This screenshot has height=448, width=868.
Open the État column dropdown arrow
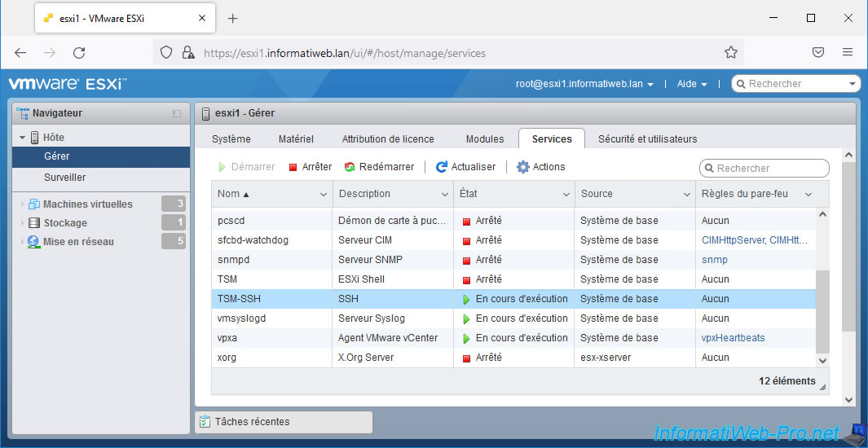(566, 195)
